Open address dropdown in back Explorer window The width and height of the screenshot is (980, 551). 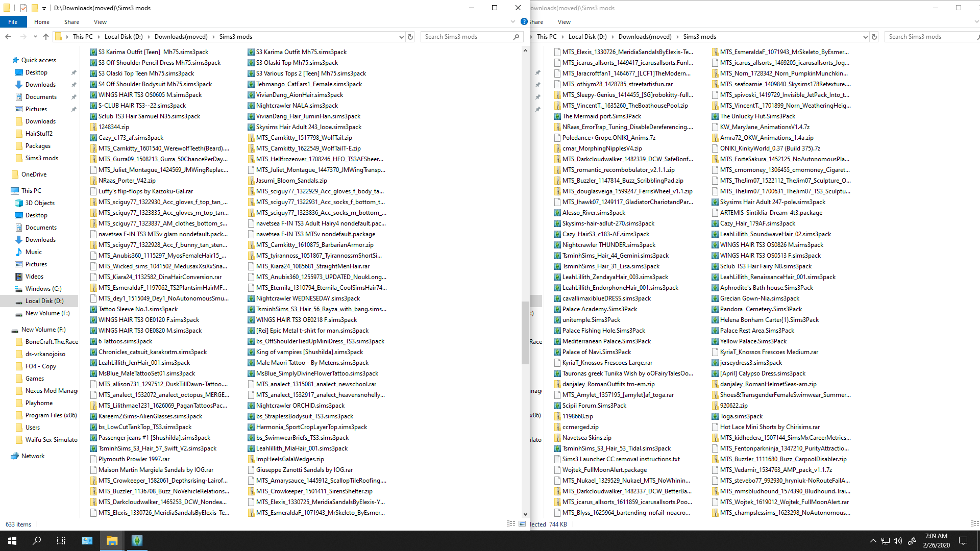[x=865, y=37]
